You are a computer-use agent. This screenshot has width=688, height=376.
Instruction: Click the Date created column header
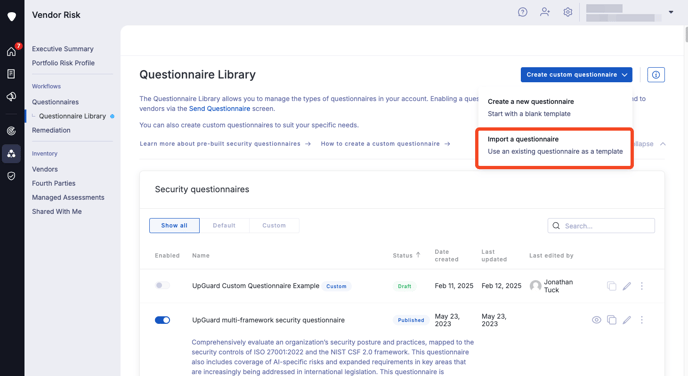(446, 255)
